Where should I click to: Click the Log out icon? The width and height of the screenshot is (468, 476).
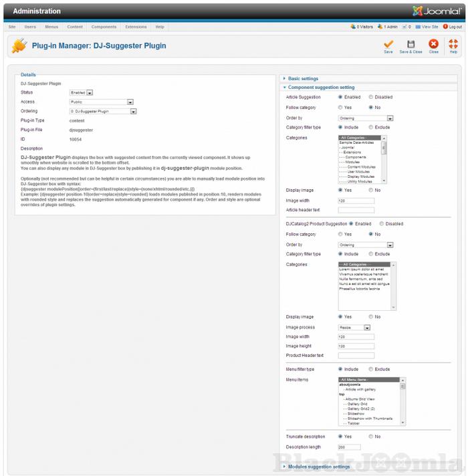coord(445,27)
